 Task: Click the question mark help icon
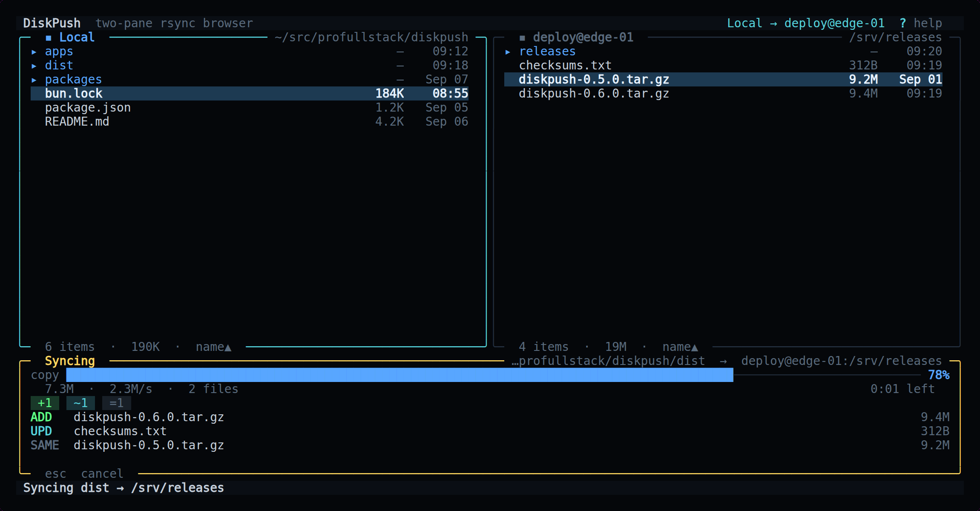point(902,23)
